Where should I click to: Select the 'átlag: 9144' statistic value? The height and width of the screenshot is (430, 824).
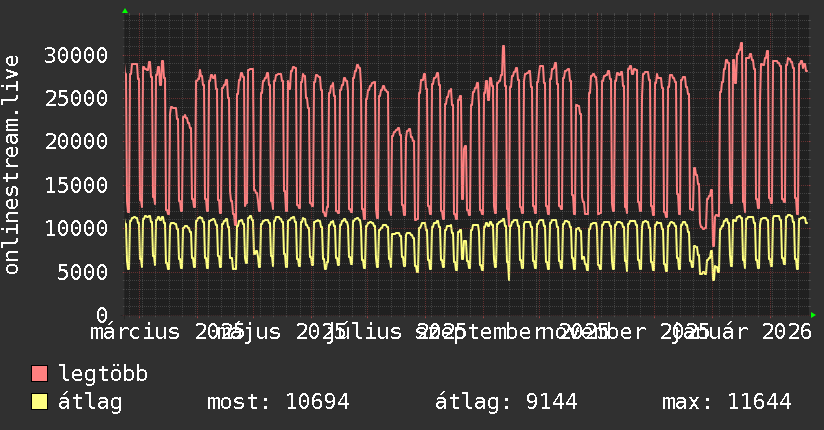point(506,403)
